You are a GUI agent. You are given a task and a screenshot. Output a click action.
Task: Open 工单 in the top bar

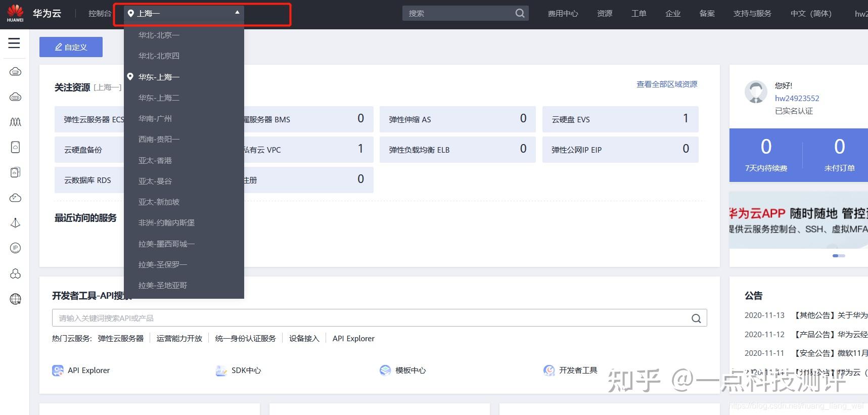[x=639, y=13]
